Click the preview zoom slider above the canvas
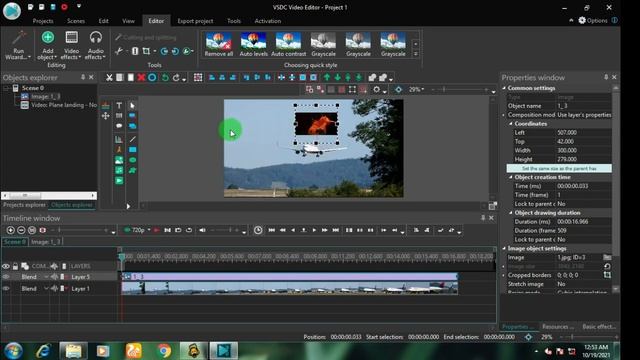 pos(460,89)
